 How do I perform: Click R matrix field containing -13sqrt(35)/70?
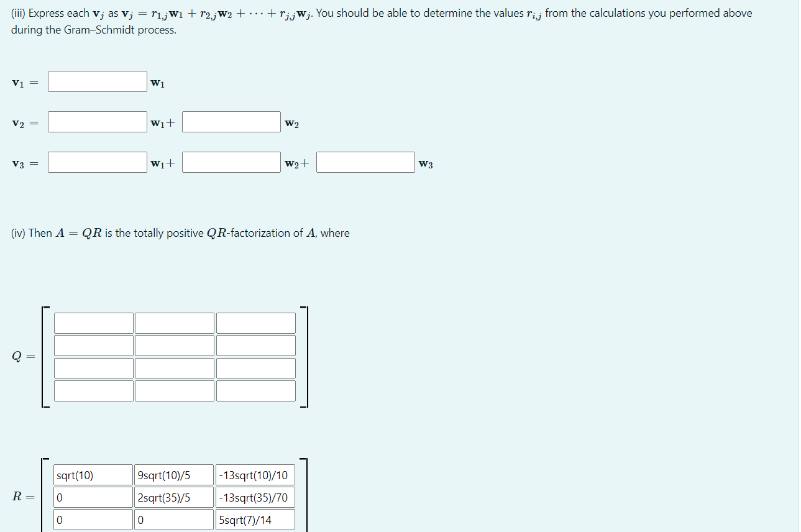click(x=255, y=498)
